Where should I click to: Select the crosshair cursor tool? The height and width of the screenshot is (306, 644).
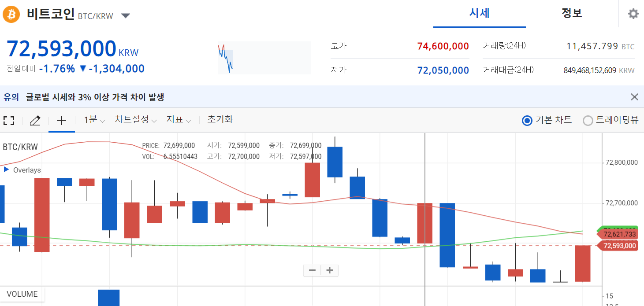point(62,120)
